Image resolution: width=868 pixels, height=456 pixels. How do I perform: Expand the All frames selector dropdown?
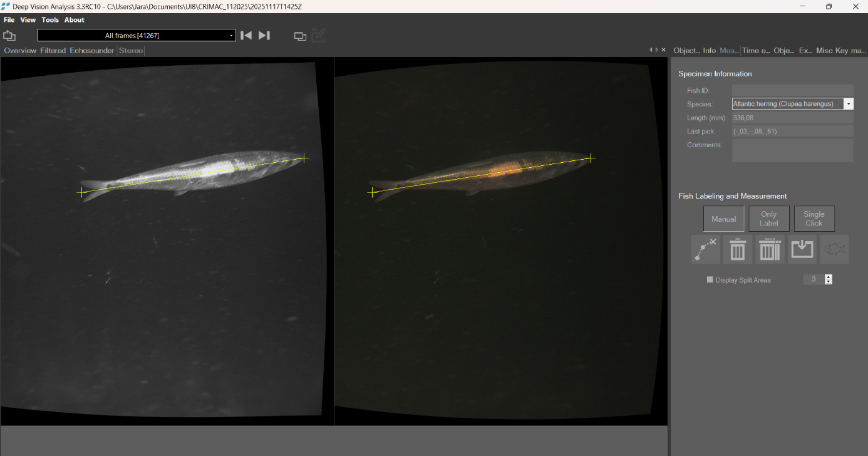click(x=231, y=36)
